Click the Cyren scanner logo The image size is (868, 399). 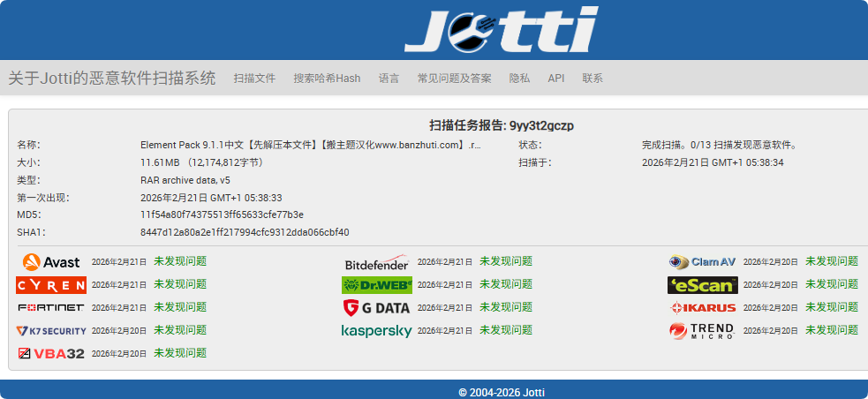(x=51, y=285)
